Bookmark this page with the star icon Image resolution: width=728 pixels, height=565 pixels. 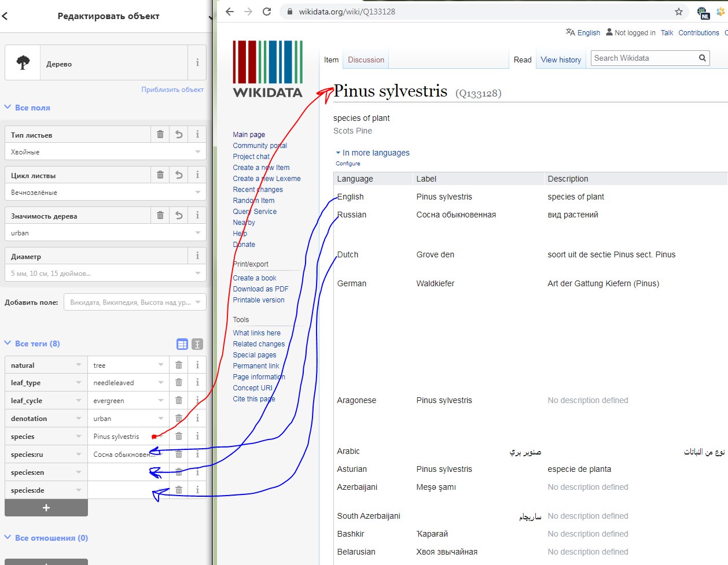(x=679, y=12)
